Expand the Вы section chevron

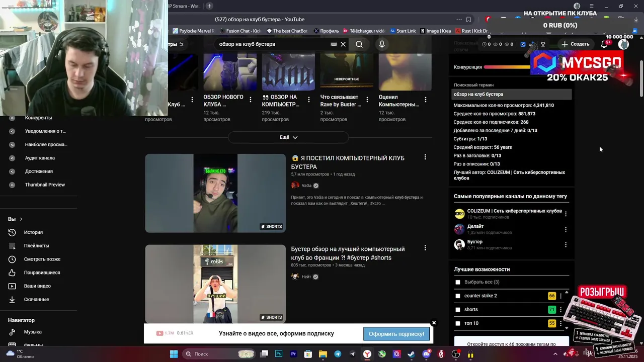(x=21, y=219)
